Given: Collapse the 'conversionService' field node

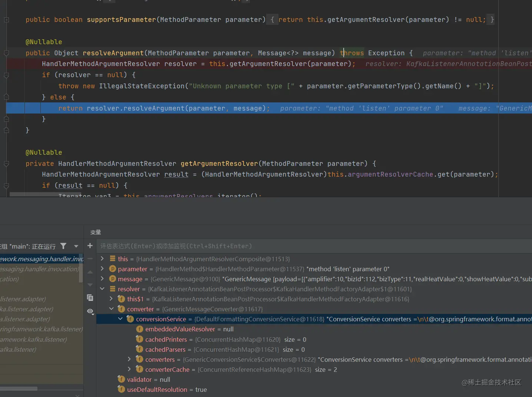Looking at the screenshot, I should [x=120, y=319].
